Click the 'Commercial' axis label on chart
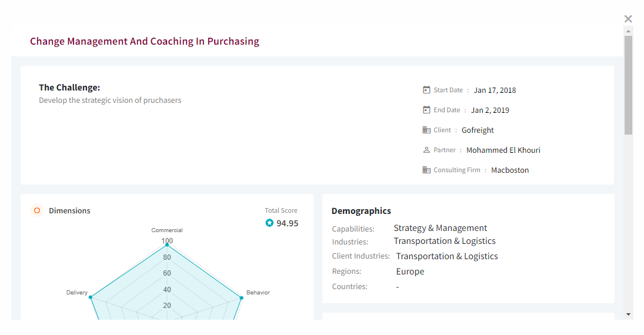 pyautogui.click(x=167, y=230)
